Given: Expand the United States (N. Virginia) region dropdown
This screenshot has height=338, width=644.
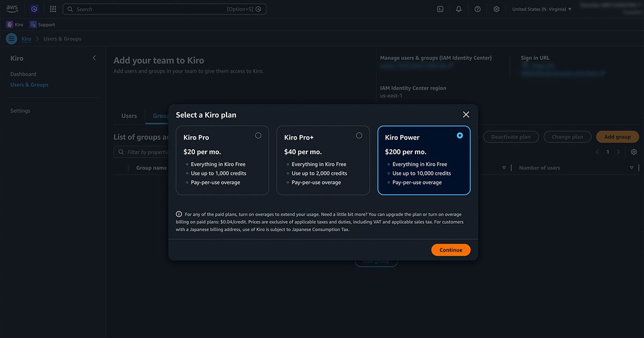Looking at the screenshot, I should point(541,9).
